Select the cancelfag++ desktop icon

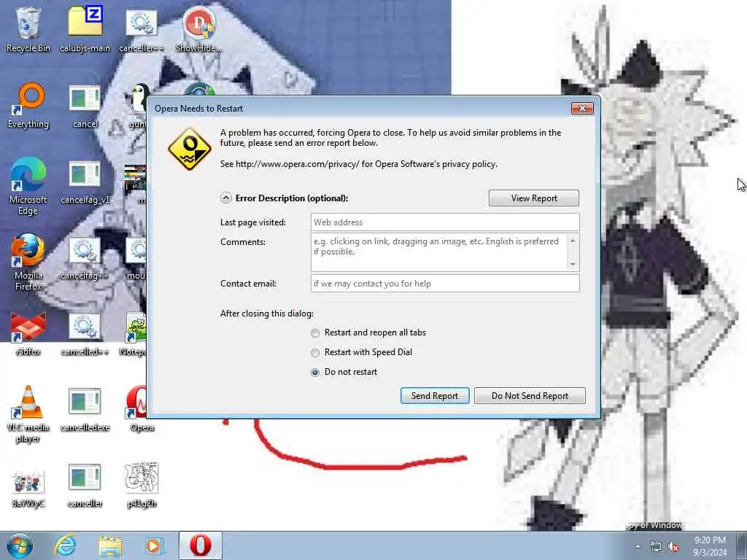tap(85, 257)
